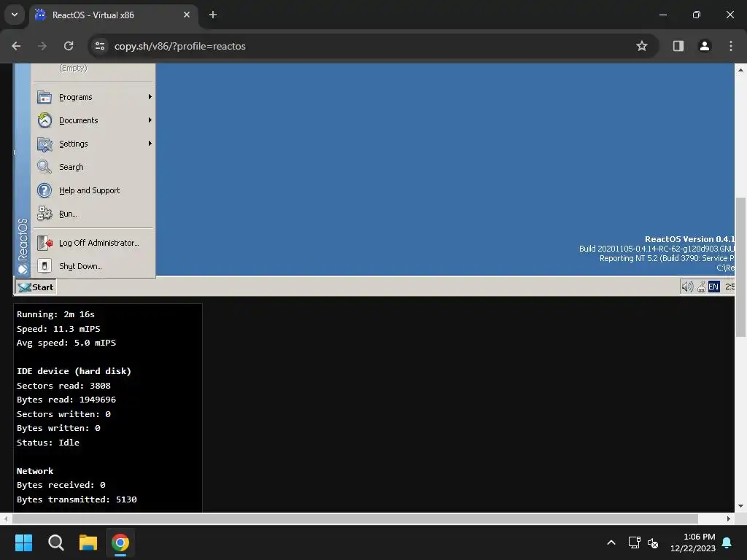Click the ReactOS network tray icon

point(701,287)
